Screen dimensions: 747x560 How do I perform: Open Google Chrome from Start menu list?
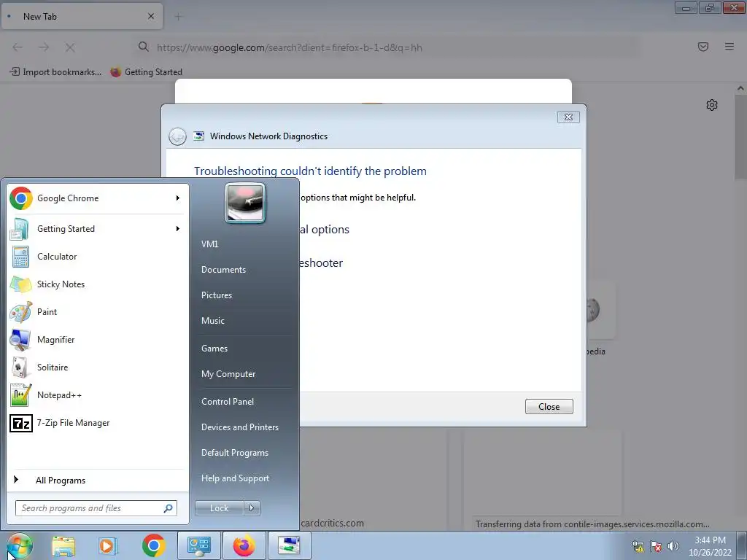pyautogui.click(x=98, y=198)
